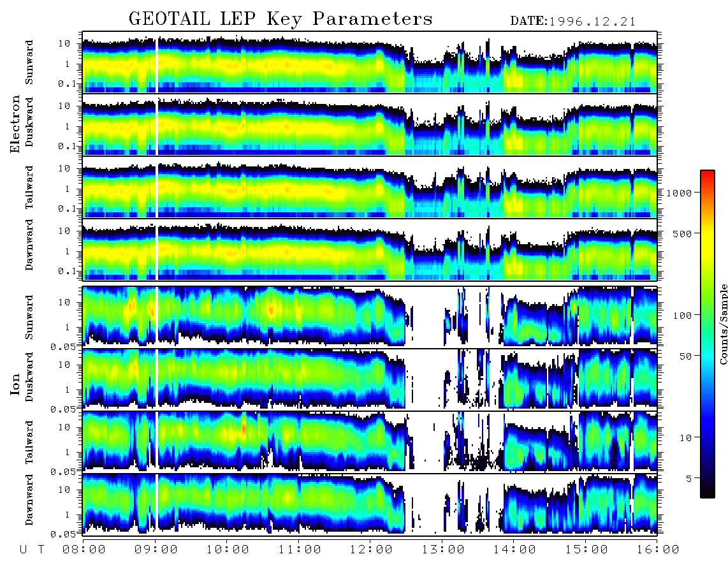Image resolution: width=728 pixels, height=561 pixels.
Task: Click the 13:00 time tick label
Action: pos(443,550)
